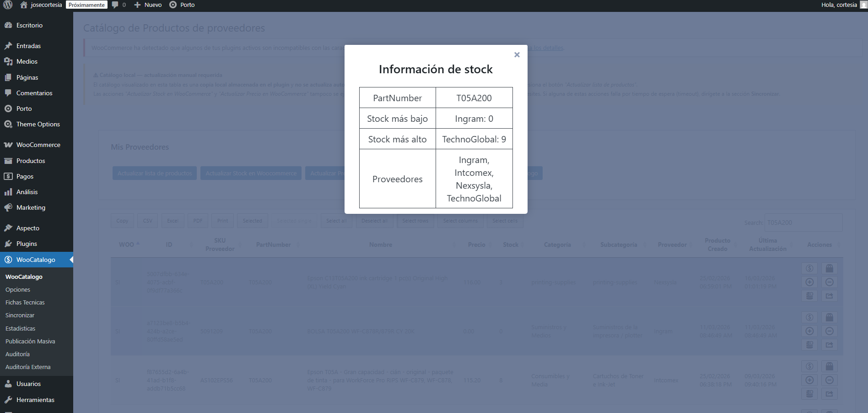The image size is (868, 413).
Task: Open the Sincronizar submenu item
Action: [x=20, y=315]
